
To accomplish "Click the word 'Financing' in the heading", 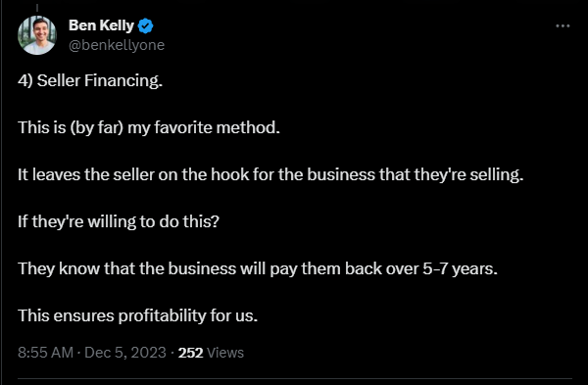I will (x=123, y=81).
